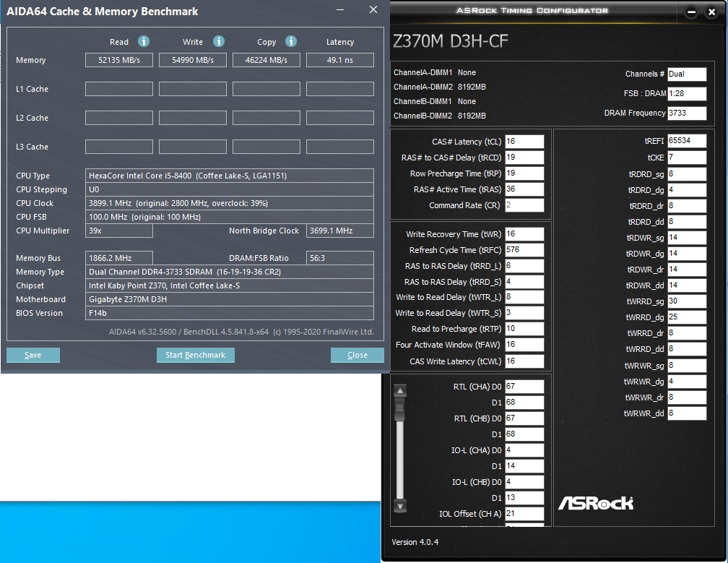Click the Read to Precharge (tRTP) field

(x=524, y=328)
